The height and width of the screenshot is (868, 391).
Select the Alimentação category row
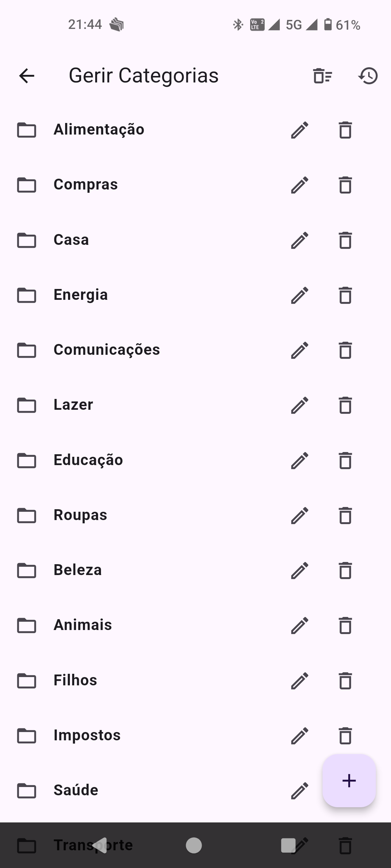pos(145,130)
